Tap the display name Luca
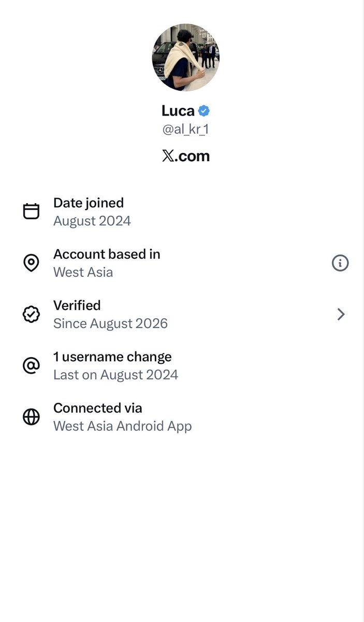 pyautogui.click(x=178, y=110)
